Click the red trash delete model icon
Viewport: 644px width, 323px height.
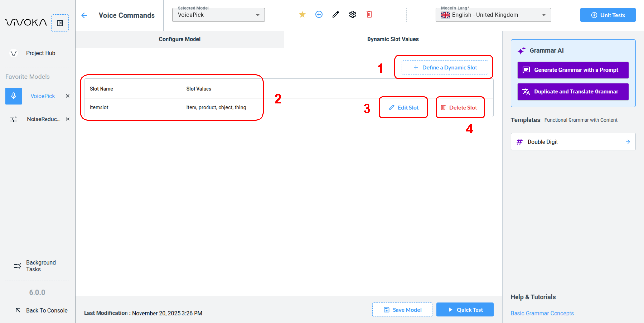(x=369, y=14)
